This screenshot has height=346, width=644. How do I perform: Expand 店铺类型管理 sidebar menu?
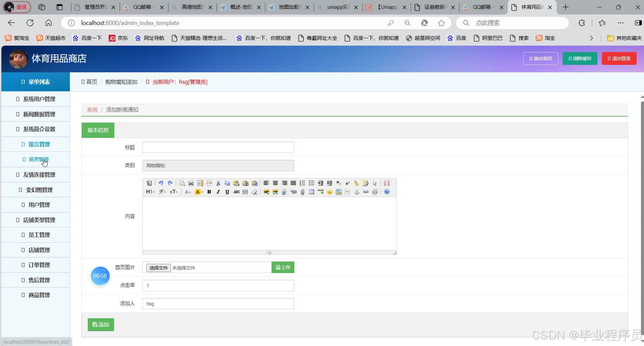[35, 220]
